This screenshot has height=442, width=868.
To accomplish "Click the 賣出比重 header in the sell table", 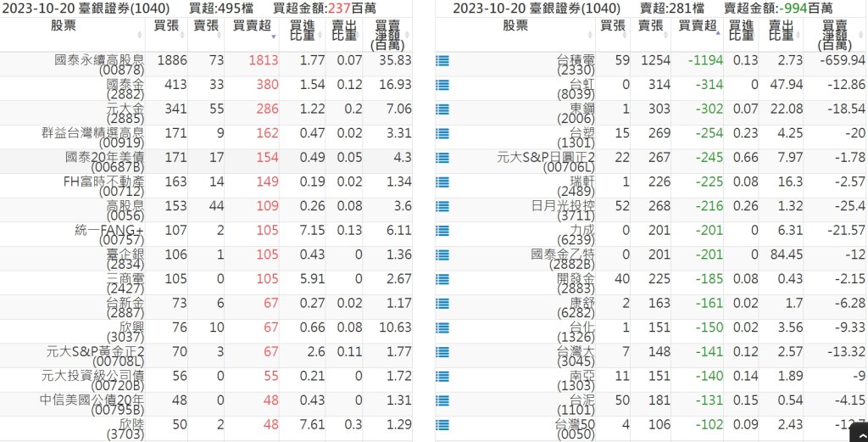I will 784,32.
